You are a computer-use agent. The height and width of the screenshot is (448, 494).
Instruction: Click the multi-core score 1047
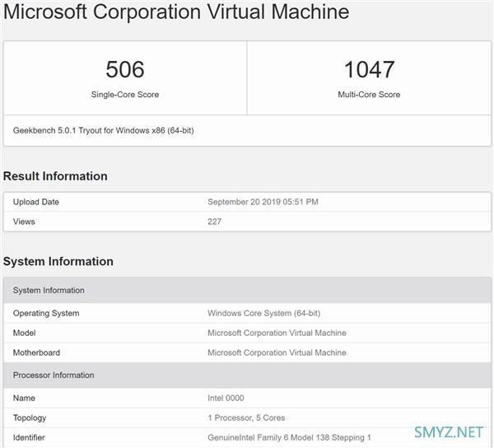[369, 69]
